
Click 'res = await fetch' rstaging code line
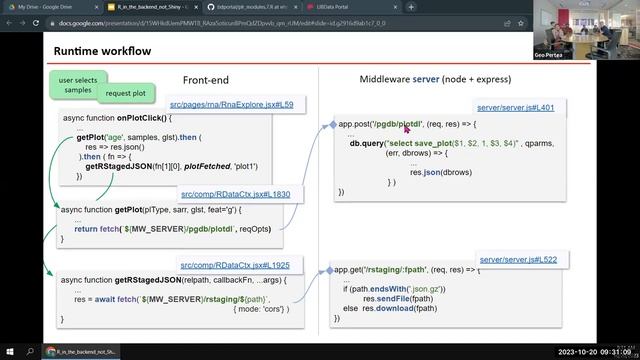[x=172, y=299]
